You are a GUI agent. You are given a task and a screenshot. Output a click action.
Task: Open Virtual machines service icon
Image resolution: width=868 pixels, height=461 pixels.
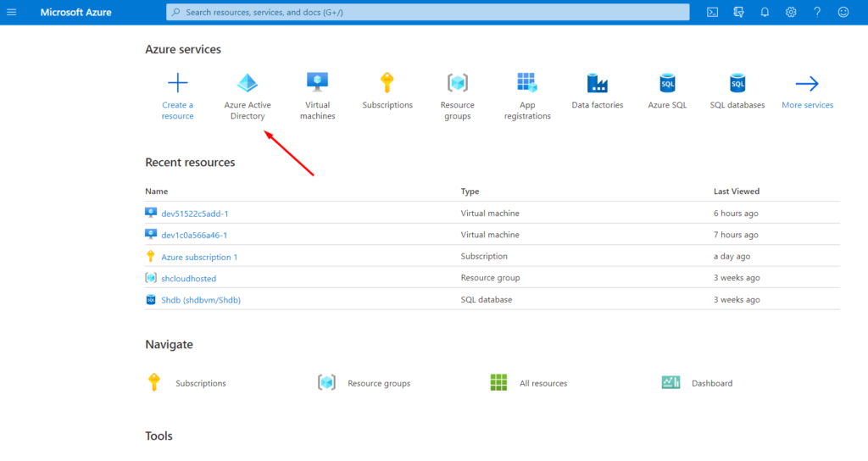317,82
